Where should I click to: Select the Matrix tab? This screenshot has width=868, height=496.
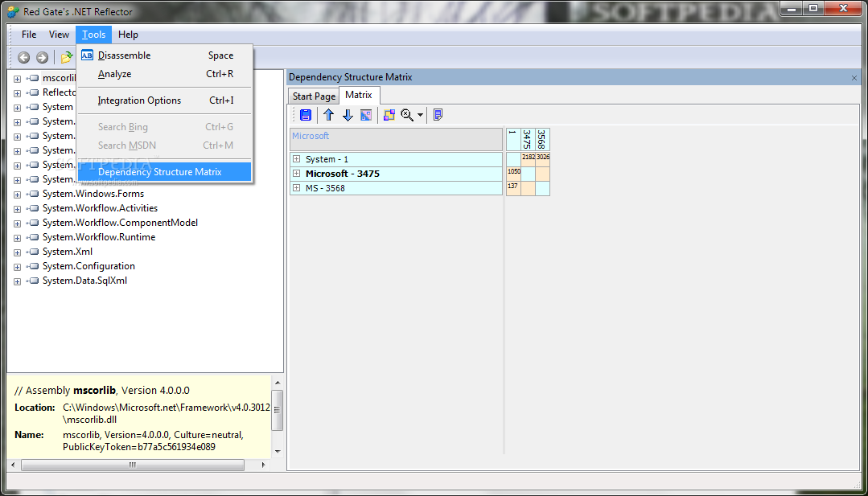click(x=359, y=95)
